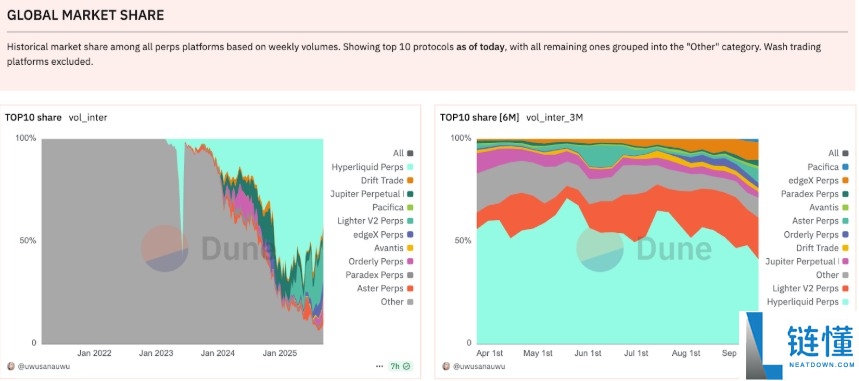Screen dimensions: 859x381
Task: Toggle Drift Trade in right chart legend
Action: pyautogui.click(x=822, y=248)
